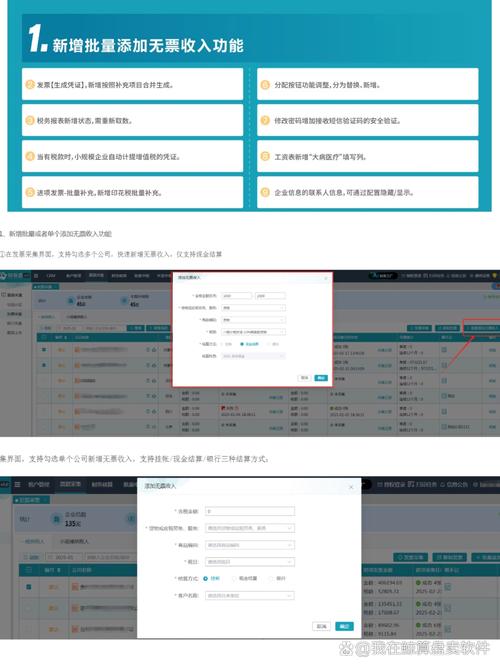Open 税目 dropdown in upper dialog
The height and width of the screenshot is (667, 500).
coord(254,331)
